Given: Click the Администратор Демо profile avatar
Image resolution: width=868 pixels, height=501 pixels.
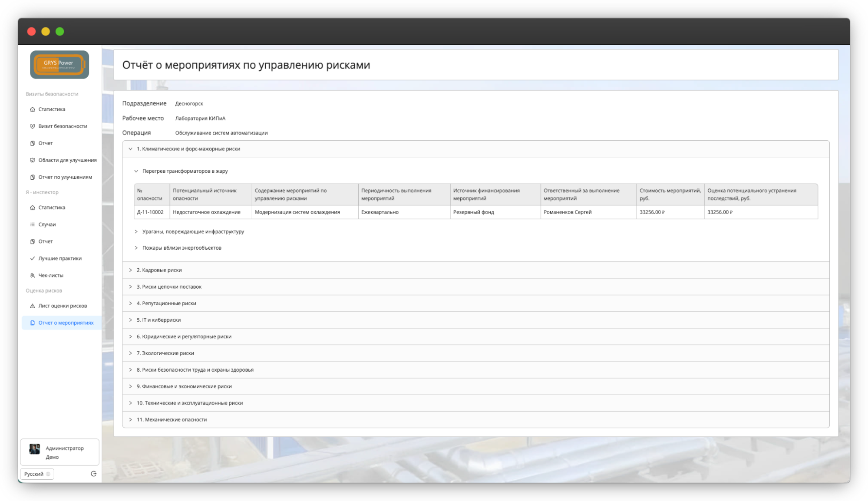Looking at the screenshot, I should (35, 449).
